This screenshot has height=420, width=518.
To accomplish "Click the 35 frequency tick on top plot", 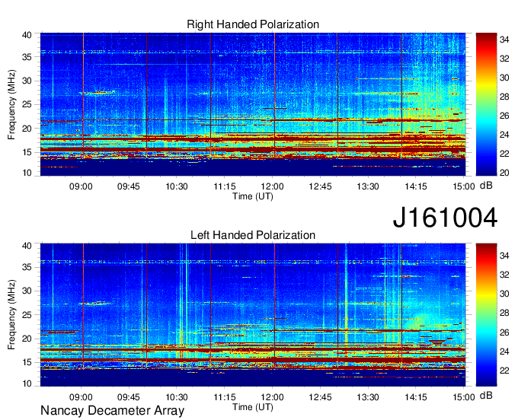I will (27, 57).
